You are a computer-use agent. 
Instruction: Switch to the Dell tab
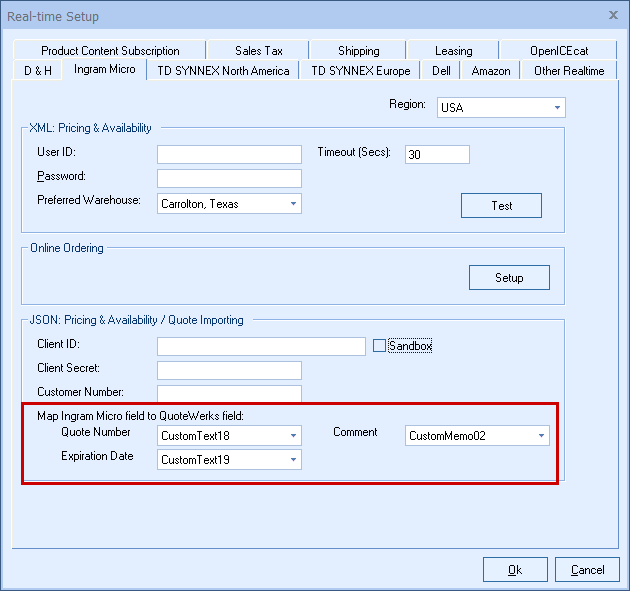click(441, 71)
